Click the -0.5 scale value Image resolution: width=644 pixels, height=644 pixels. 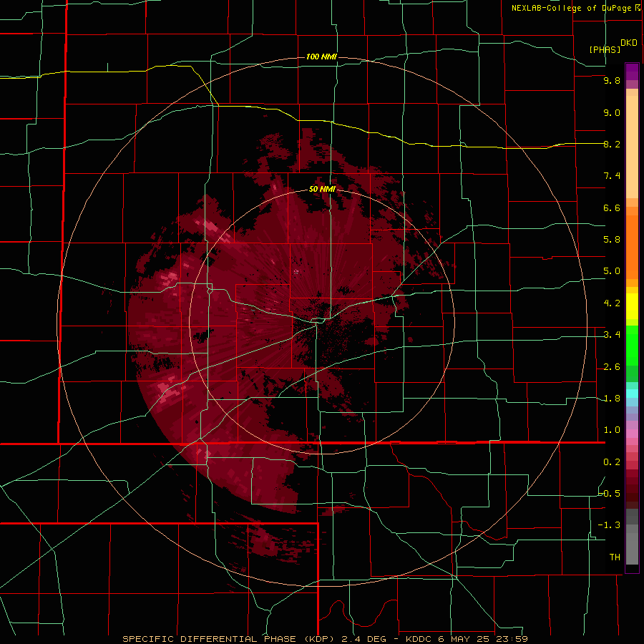610,494
